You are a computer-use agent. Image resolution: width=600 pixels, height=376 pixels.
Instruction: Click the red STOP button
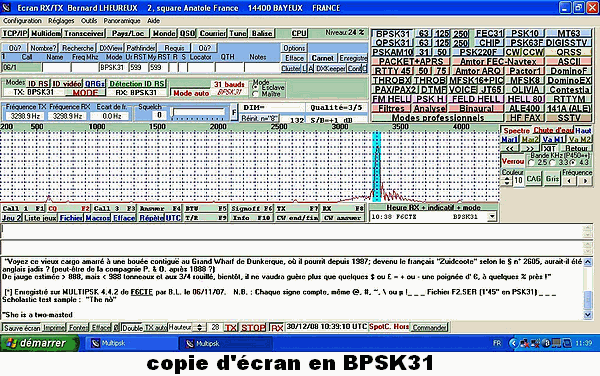click(x=253, y=328)
